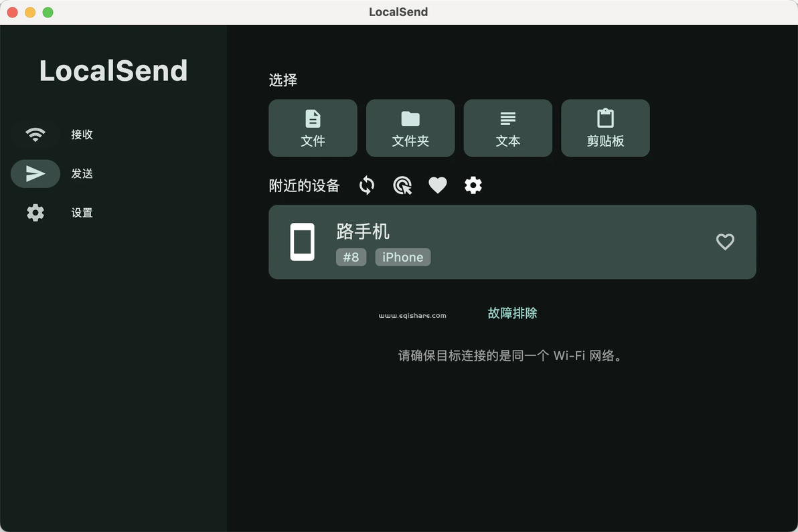Click the 附近的设备 heading
Screen dimensions: 798x532
[304, 185]
